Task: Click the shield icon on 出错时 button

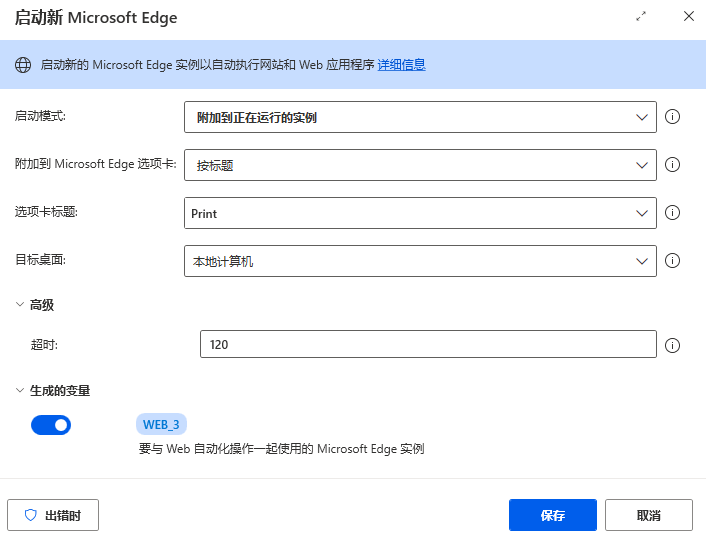Action: (30, 515)
